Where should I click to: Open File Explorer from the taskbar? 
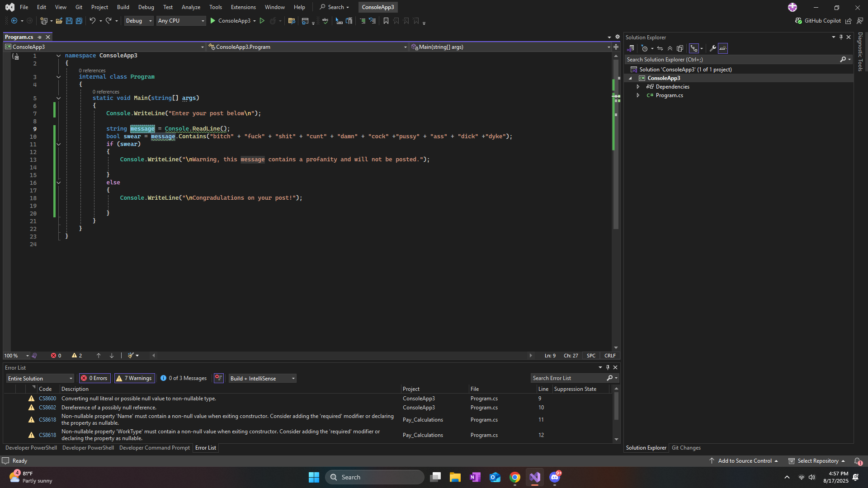(x=455, y=477)
